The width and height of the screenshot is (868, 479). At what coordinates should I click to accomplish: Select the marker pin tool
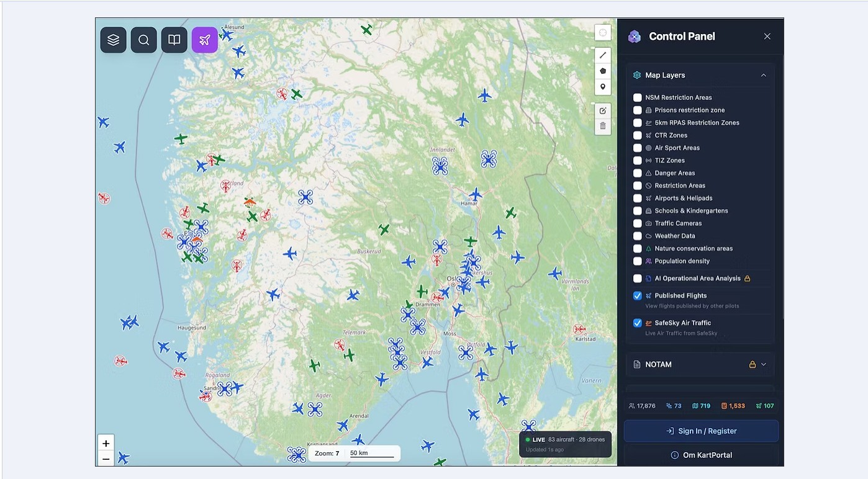pyautogui.click(x=603, y=87)
